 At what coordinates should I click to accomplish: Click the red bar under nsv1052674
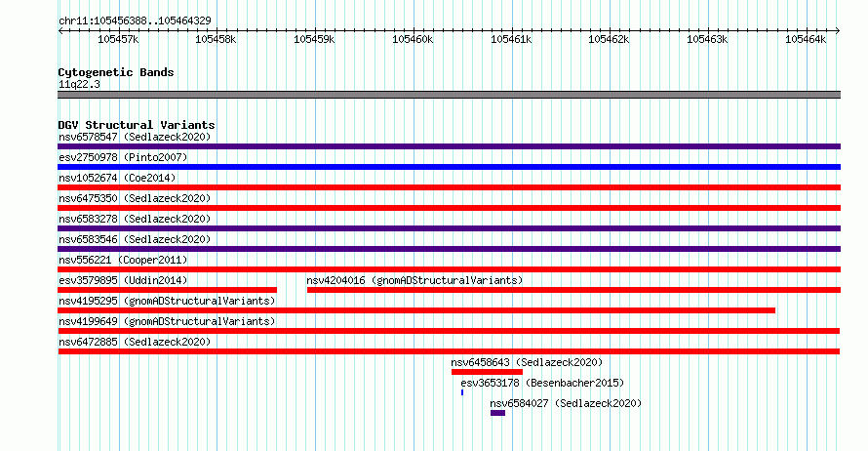[449, 187]
